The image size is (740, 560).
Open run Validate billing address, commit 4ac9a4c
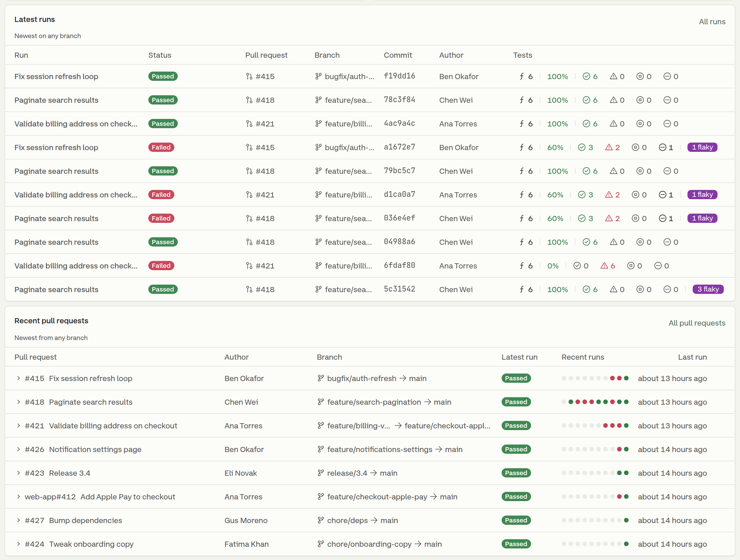(x=76, y=124)
